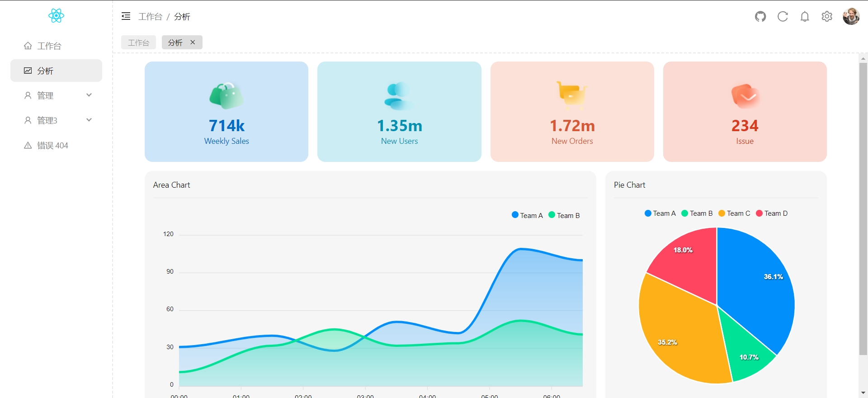Collapse the sidebar with the menu fold icon
Image resolution: width=868 pixels, height=398 pixels.
click(x=126, y=16)
